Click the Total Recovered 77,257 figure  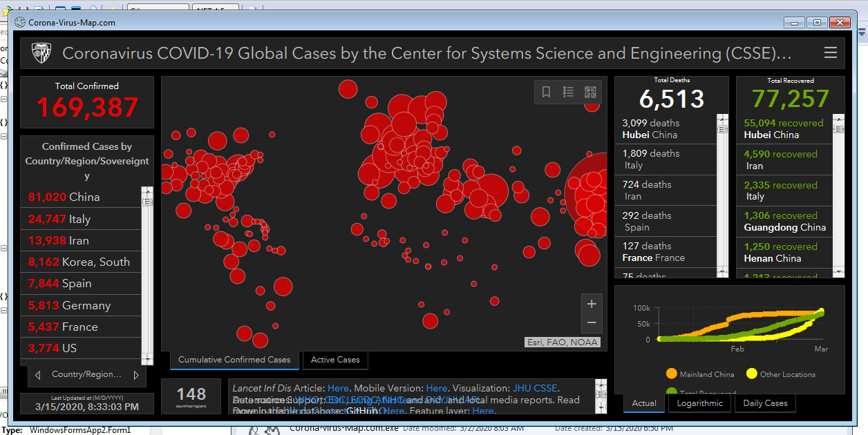(791, 99)
